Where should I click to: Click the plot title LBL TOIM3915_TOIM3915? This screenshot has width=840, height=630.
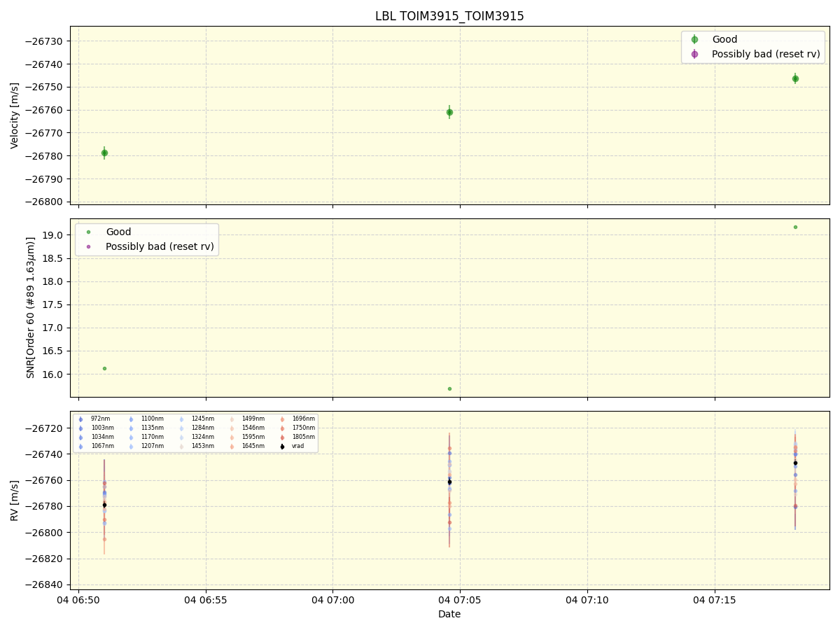click(x=450, y=15)
